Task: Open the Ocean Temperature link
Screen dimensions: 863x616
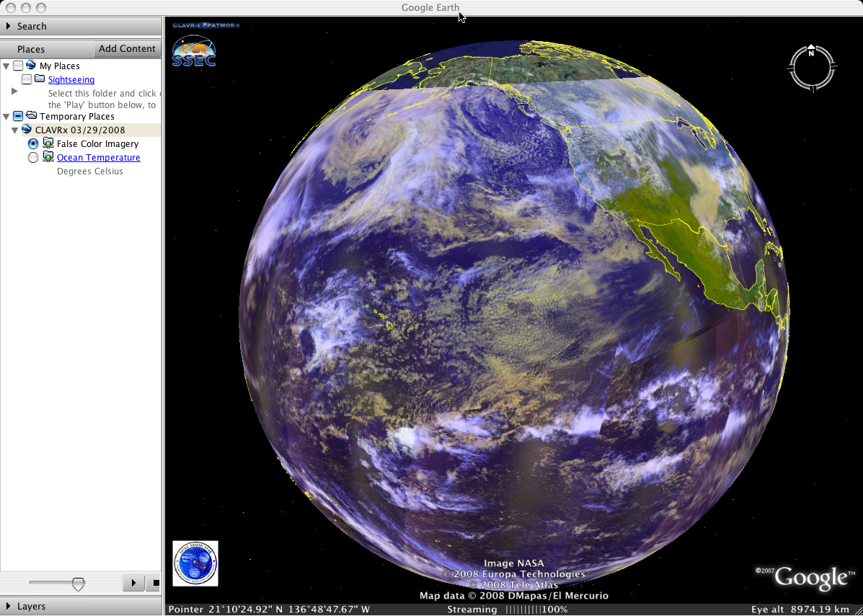Action: (99, 157)
